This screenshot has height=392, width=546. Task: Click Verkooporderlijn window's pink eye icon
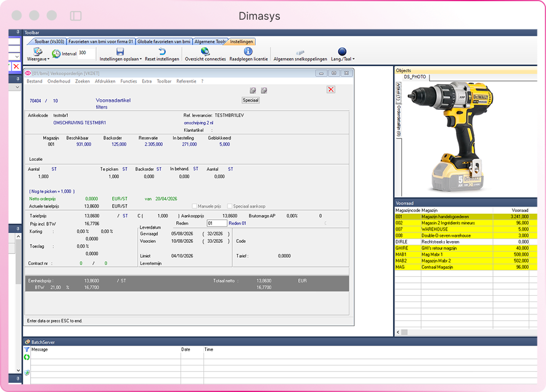(28, 73)
